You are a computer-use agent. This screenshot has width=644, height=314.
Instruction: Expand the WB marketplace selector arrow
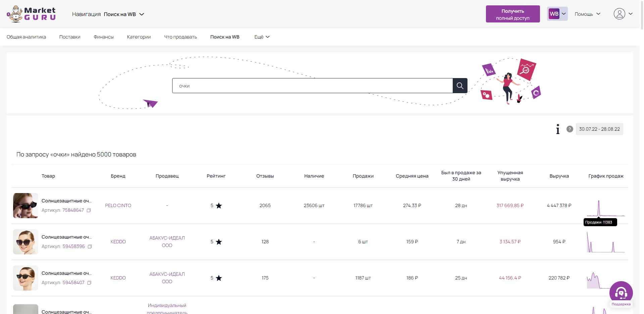pos(564,14)
